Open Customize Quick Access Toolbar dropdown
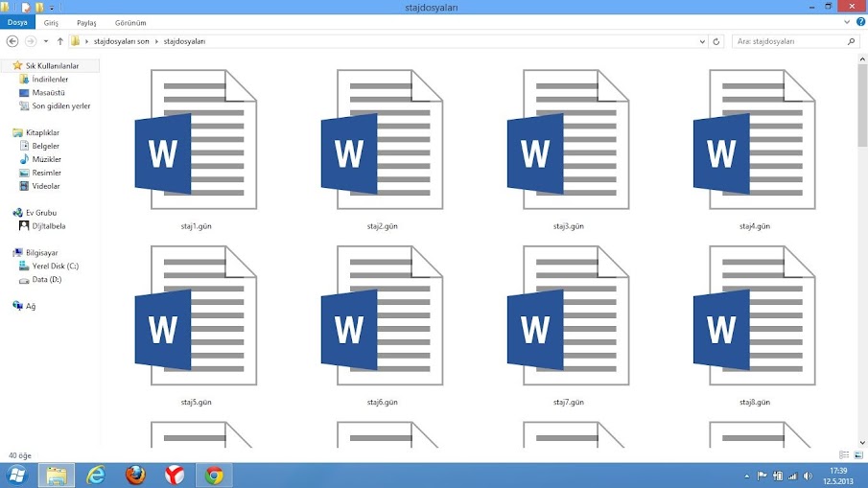The width and height of the screenshot is (868, 488). tap(52, 8)
